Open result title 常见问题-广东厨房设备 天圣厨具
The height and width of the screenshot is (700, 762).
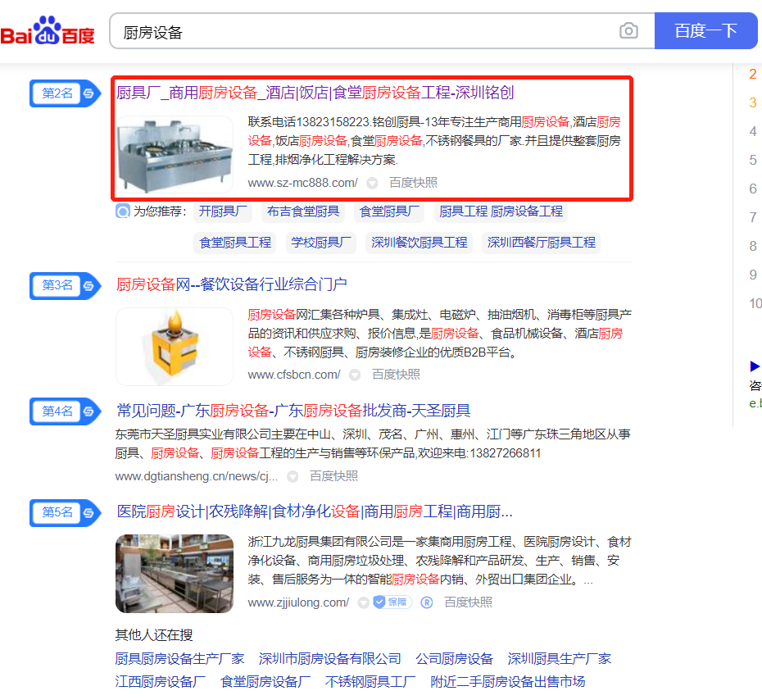(x=293, y=411)
